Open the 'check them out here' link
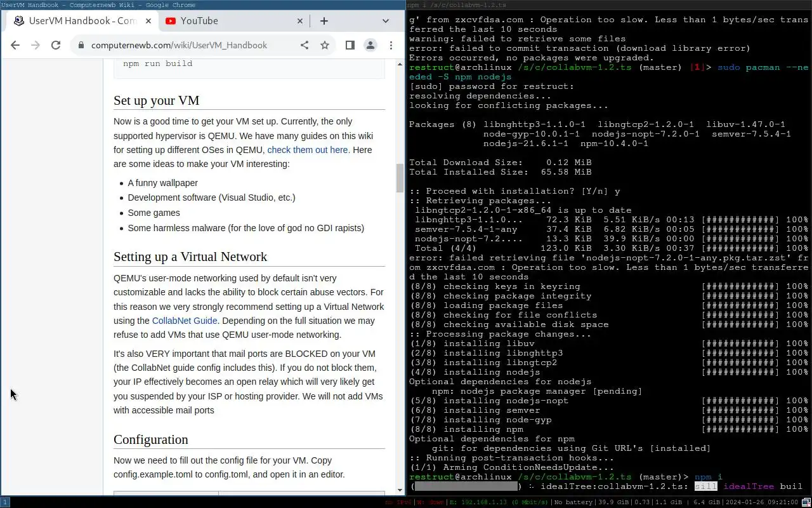Image resolution: width=812 pixels, height=508 pixels. [x=307, y=150]
